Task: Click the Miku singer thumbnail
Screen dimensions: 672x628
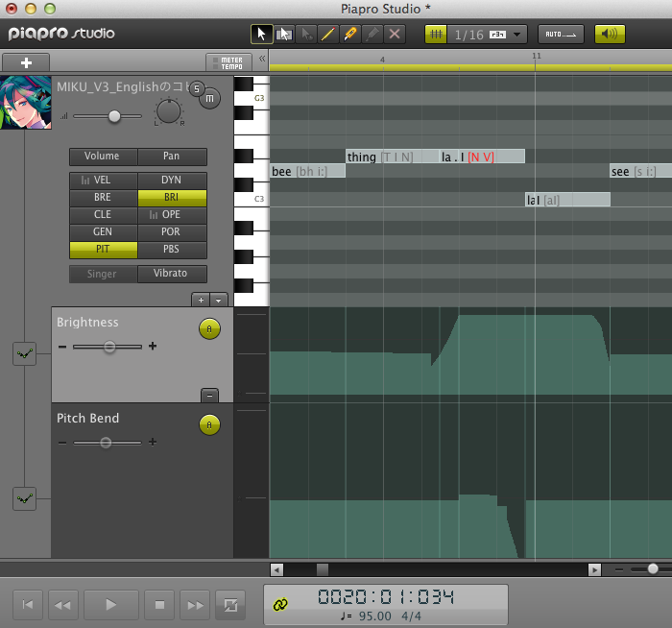Action: [x=26, y=103]
